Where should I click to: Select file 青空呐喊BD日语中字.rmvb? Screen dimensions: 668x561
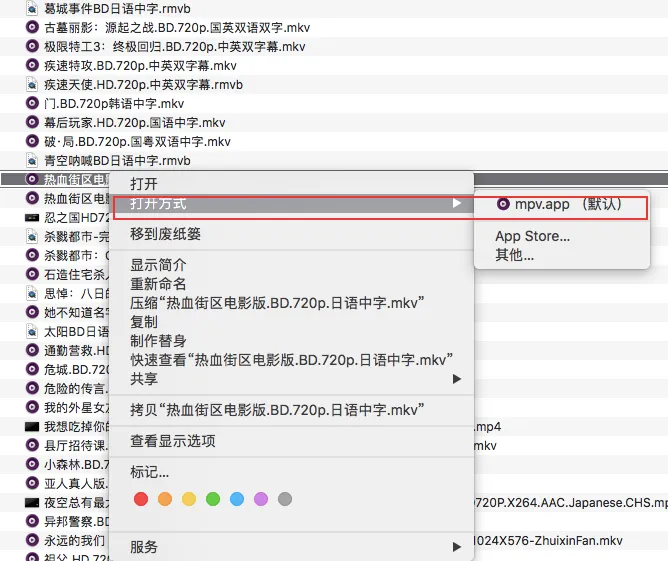pos(117,161)
